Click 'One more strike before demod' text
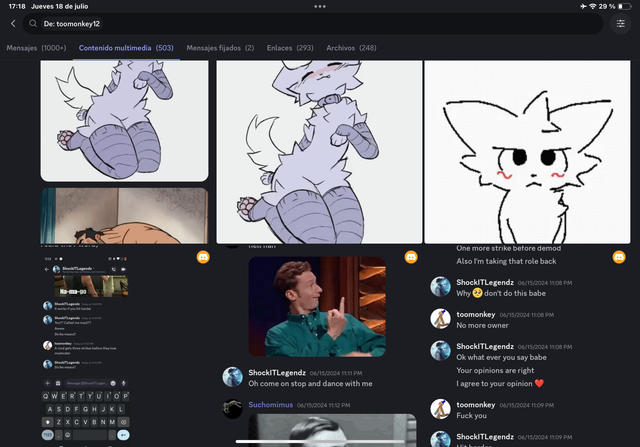This screenshot has width=640, height=447. (509, 248)
